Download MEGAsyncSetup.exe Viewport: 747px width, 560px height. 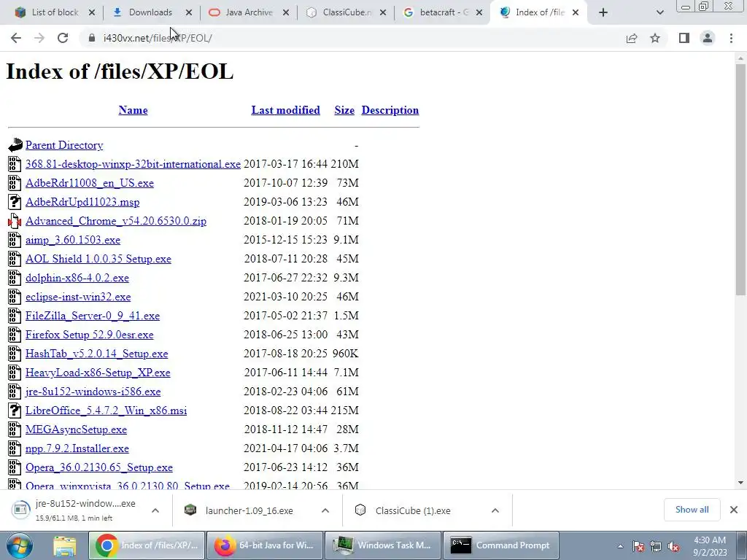pyautogui.click(x=76, y=429)
